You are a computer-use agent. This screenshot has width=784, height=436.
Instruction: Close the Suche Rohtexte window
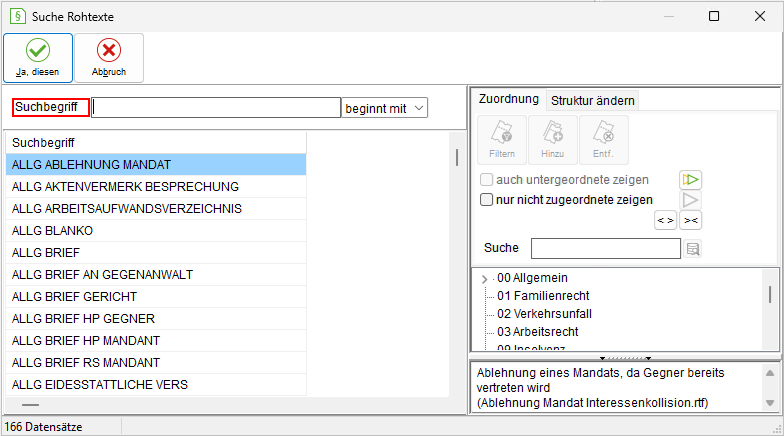click(760, 16)
